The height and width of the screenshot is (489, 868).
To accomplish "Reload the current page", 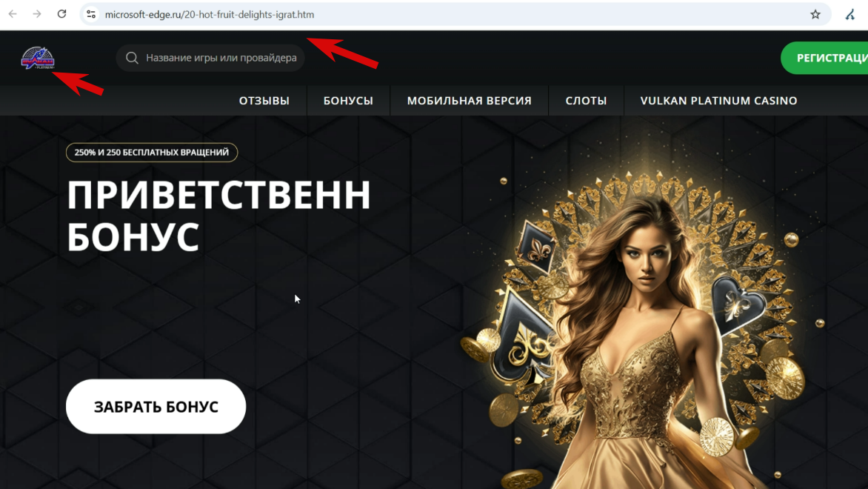I will point(62,14).
